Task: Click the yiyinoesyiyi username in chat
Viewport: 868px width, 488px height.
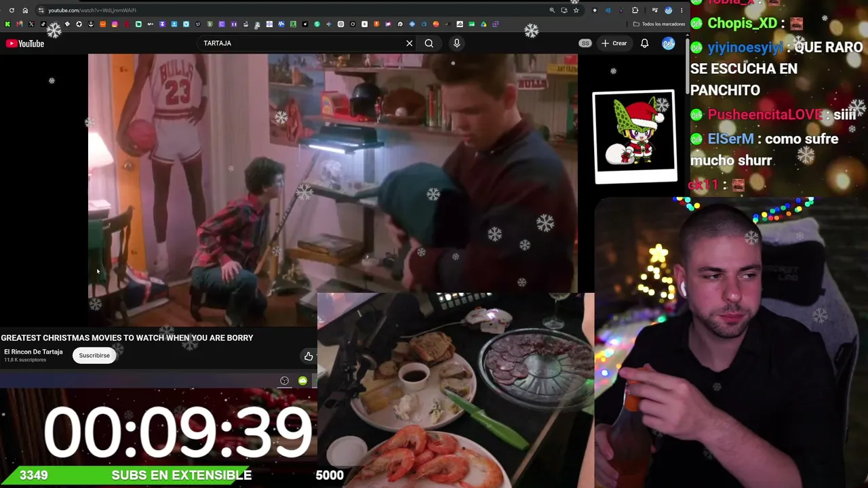Action: [x=745, y=47]
